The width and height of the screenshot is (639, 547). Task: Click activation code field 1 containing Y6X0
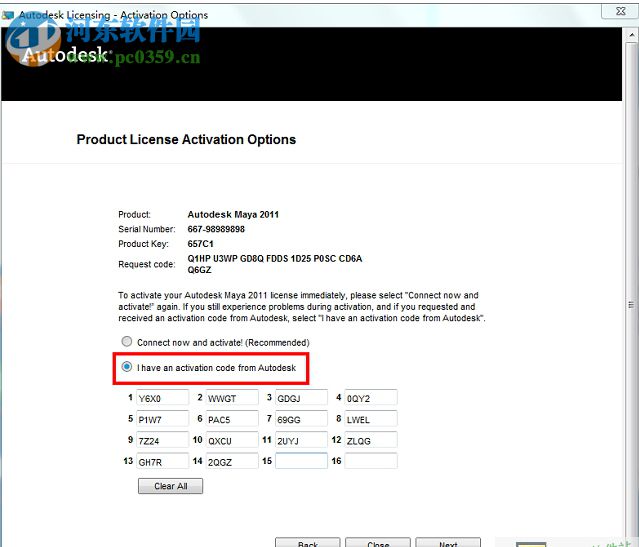162,397
